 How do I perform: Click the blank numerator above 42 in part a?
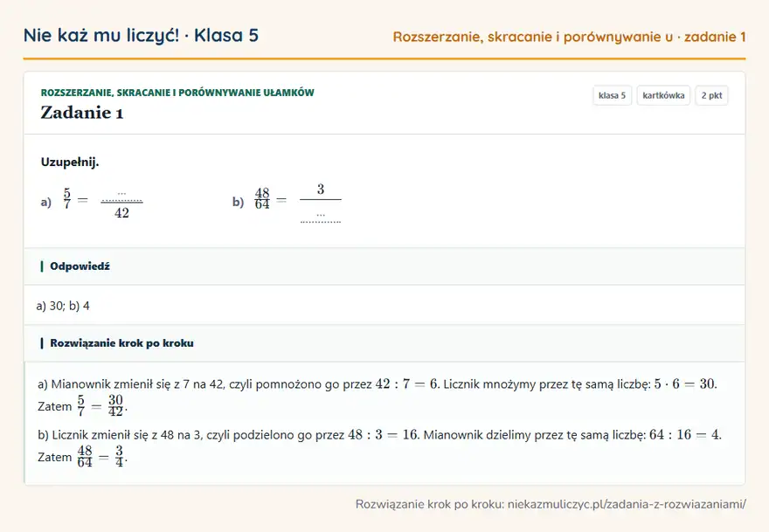pyautogui.click(x=121, y=195)
